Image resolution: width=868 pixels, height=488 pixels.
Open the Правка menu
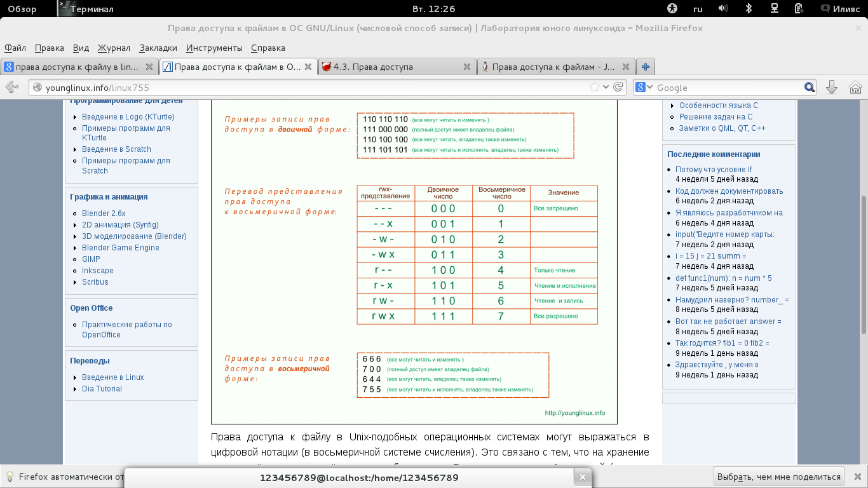click(50, 48)
